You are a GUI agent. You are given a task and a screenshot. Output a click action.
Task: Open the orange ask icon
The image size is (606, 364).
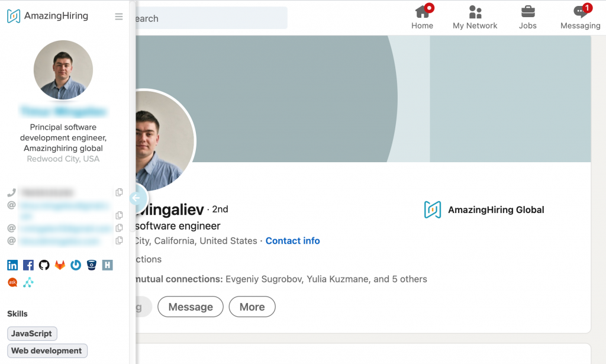pyautogui.click(x=12, y=282)
